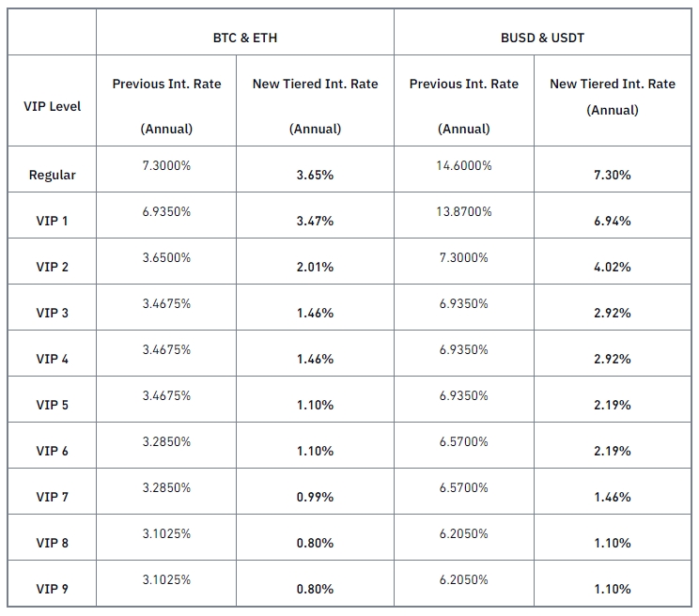Select the VIP 3 row label
699x616 pixels.
[x=52, y=313]
